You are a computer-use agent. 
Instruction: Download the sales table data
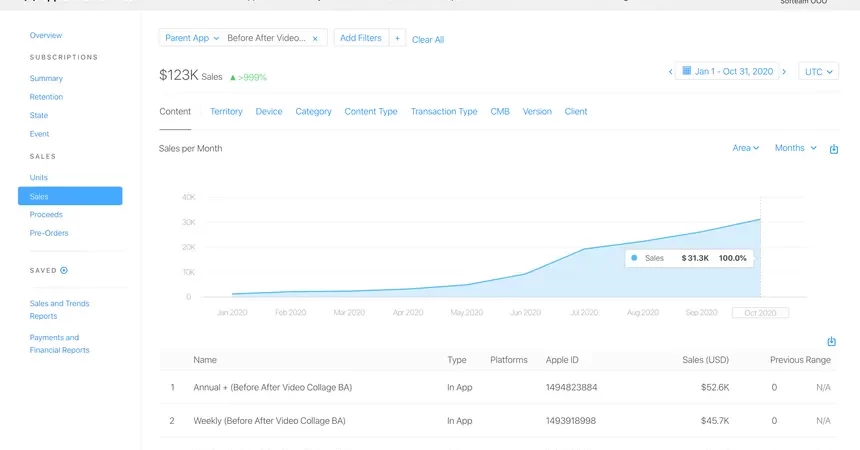pos(831,341)
